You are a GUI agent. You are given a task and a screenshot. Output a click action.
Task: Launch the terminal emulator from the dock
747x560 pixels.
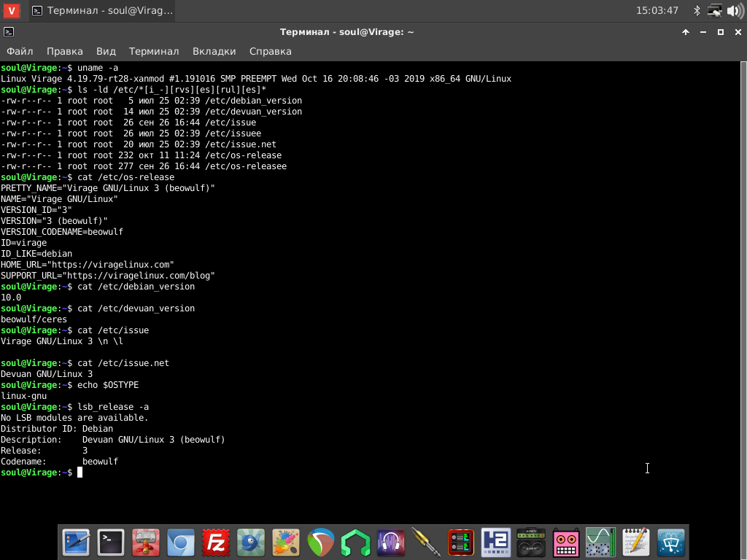point(111,542)
